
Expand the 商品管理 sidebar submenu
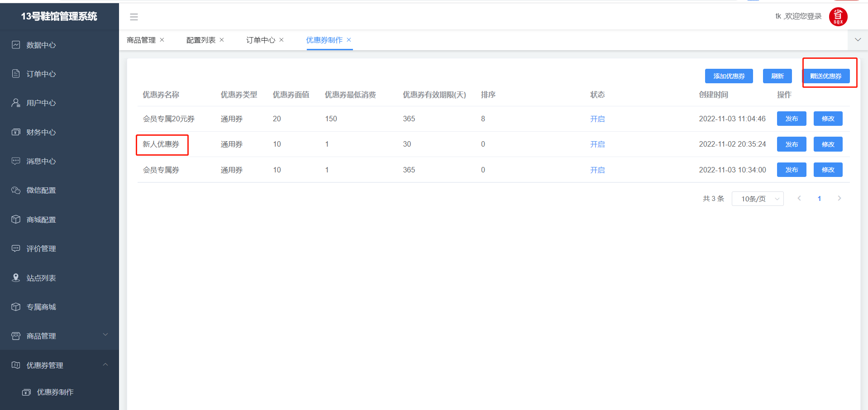pos(59,336)
